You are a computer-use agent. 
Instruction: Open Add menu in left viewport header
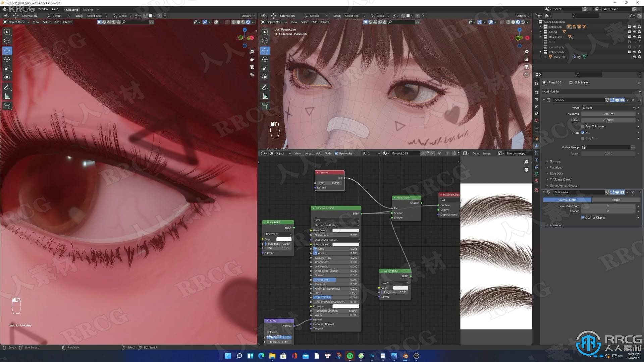pyautogui.click(x=57, y=22)
